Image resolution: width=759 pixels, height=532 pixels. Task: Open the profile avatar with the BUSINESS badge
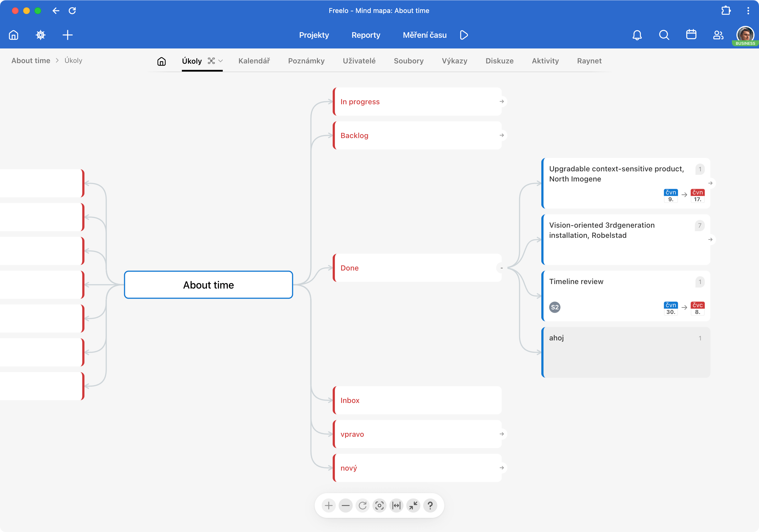click(745, 35)
